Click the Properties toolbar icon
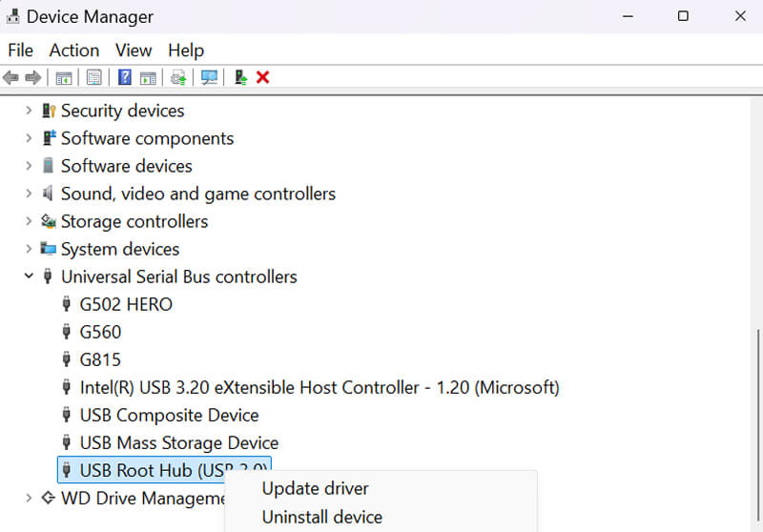This screenshot has height=532, width=763. coord(93,77)
